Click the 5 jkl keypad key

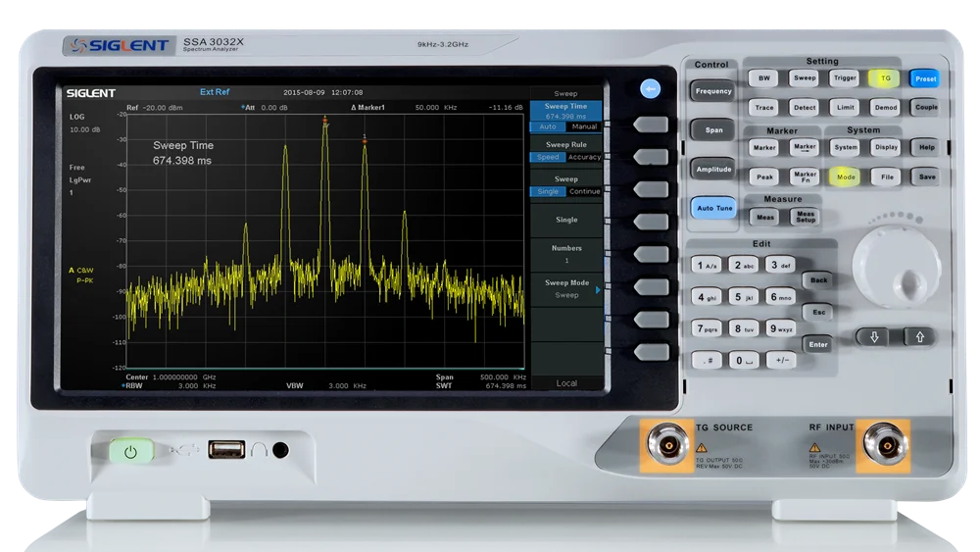pyautogui.click(x=743, y=297)
